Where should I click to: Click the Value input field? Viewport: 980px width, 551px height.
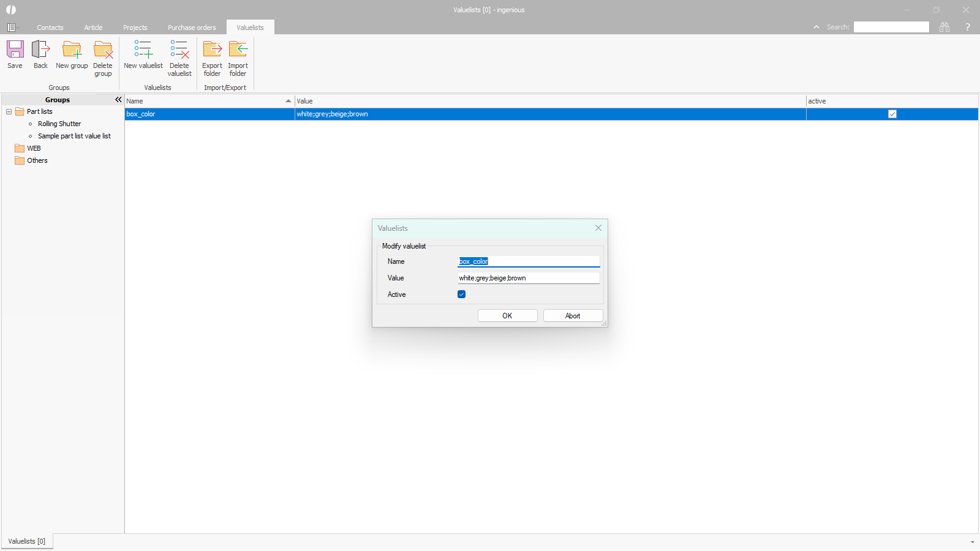coord(529,278)
